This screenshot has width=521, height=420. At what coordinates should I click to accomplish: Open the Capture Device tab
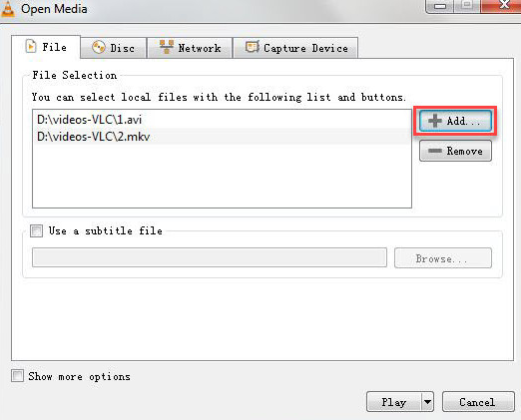[x=295, y=48]
